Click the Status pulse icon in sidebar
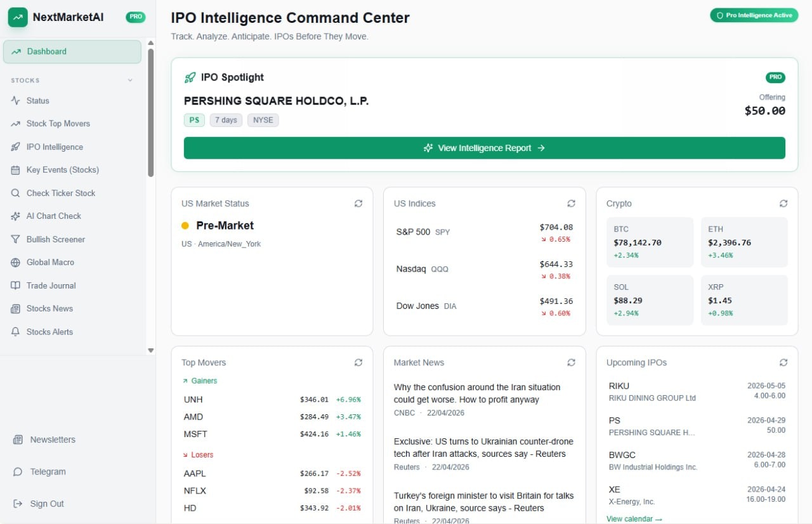This screenshot has height=524, width=812. (x=16, y=101)
